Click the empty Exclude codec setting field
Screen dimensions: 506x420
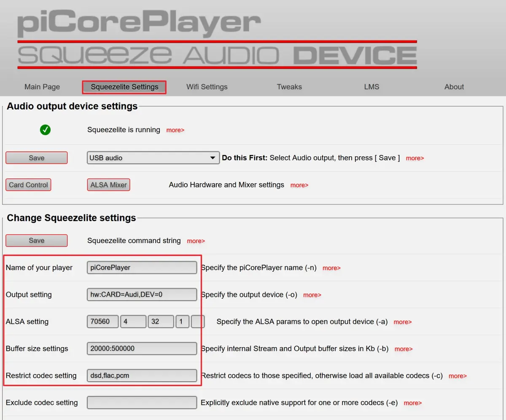pyautogui.click(x=142, y=402)
